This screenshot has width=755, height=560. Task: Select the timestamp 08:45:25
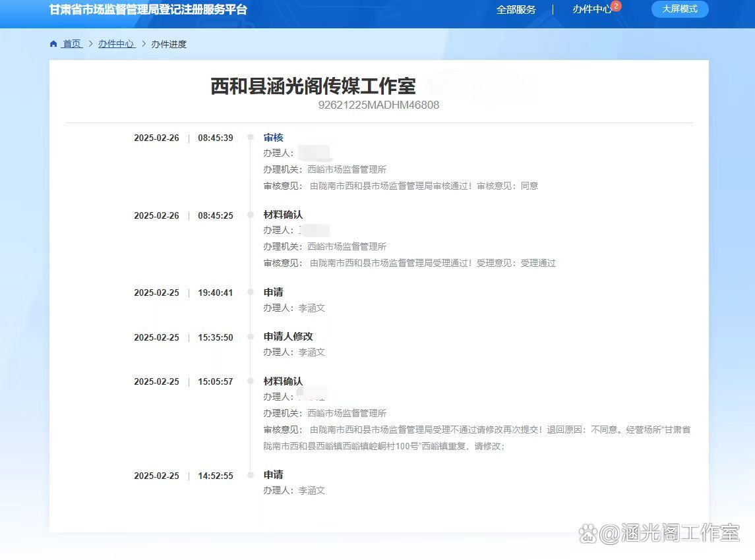pyautogui.click(x=215, y=215)
